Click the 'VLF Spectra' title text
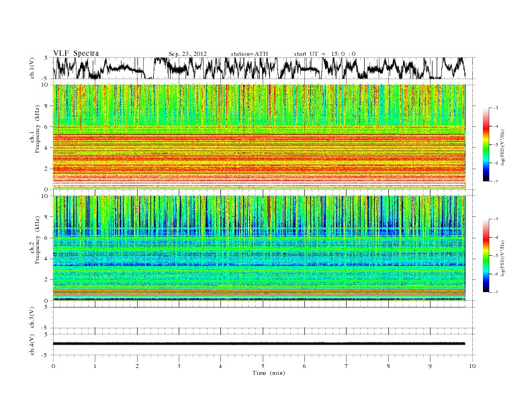The width and height of the screenshot is (532, 411). (x=76, y=53)
